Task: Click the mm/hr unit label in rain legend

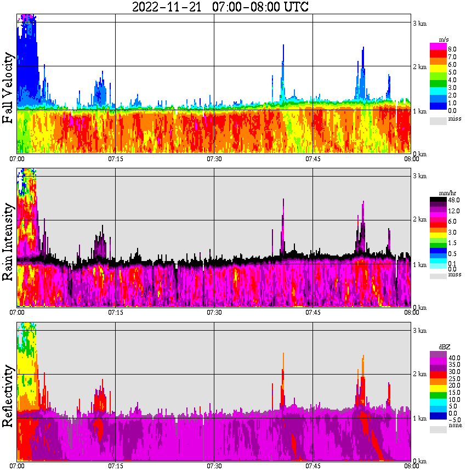Action: (x=447, y=194)
